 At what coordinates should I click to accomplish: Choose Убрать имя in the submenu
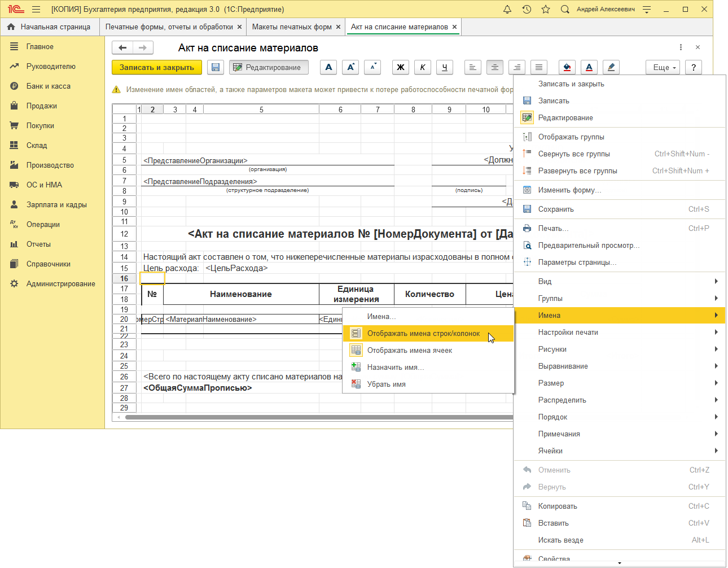click(x=428, y=384)
